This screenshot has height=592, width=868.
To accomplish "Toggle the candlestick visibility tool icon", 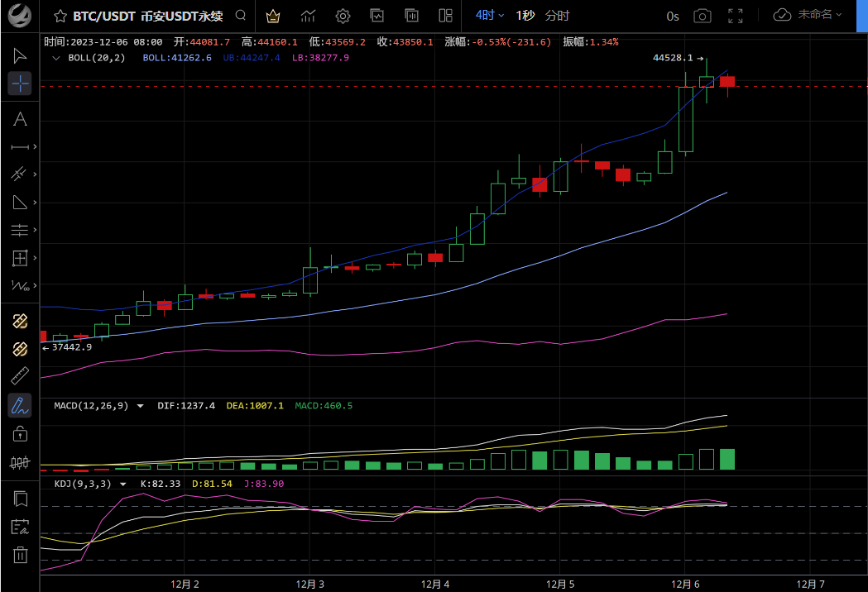I will [x=20, y=462].
